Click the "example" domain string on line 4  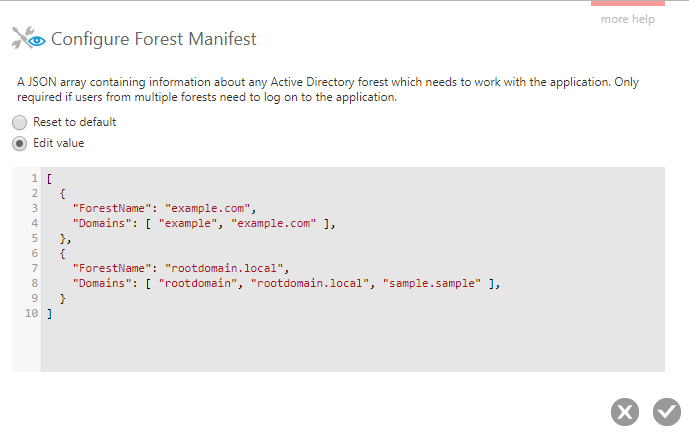(x=188, y=223)
